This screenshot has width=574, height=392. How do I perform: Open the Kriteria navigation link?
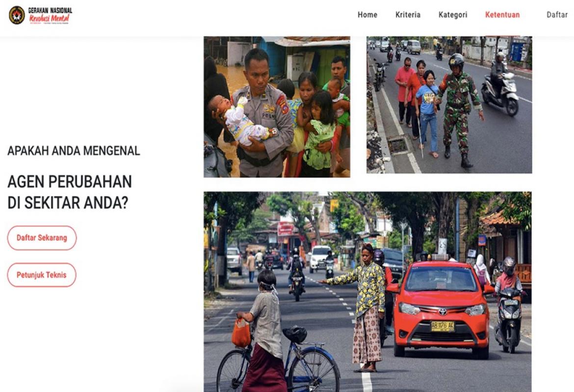tap(408, 15)
